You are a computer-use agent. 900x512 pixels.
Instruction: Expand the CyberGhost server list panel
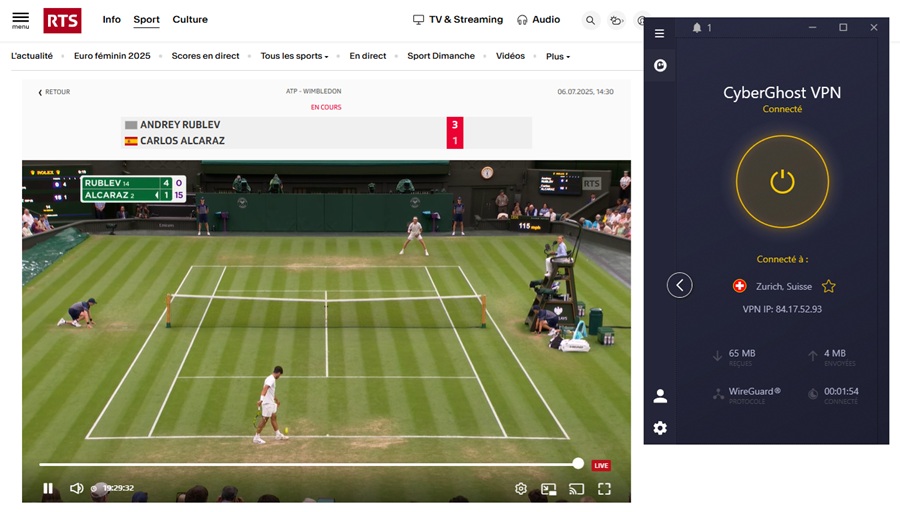click(x=679, y=285)
